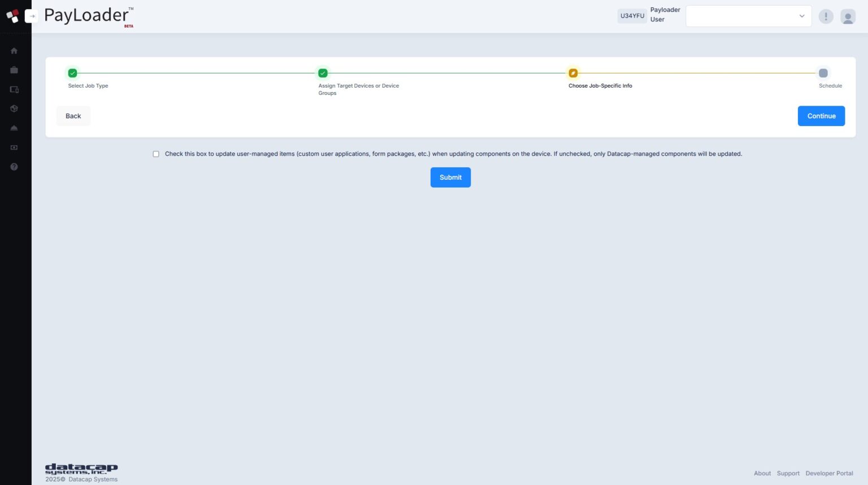Click the '2025© Datacap Systems' copyright text

click(81, 479)
